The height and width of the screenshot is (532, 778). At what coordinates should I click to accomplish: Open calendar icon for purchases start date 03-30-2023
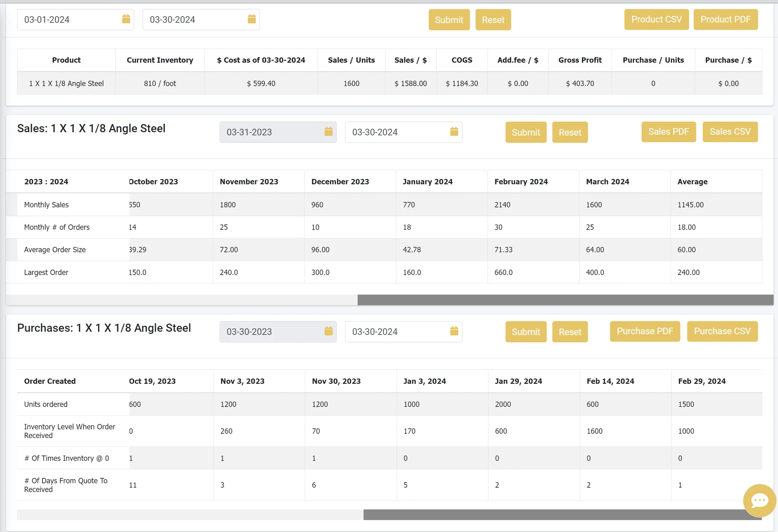328,331
